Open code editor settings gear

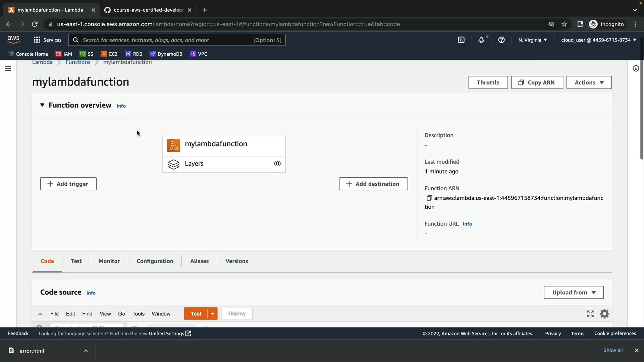[x=604, y=314]
